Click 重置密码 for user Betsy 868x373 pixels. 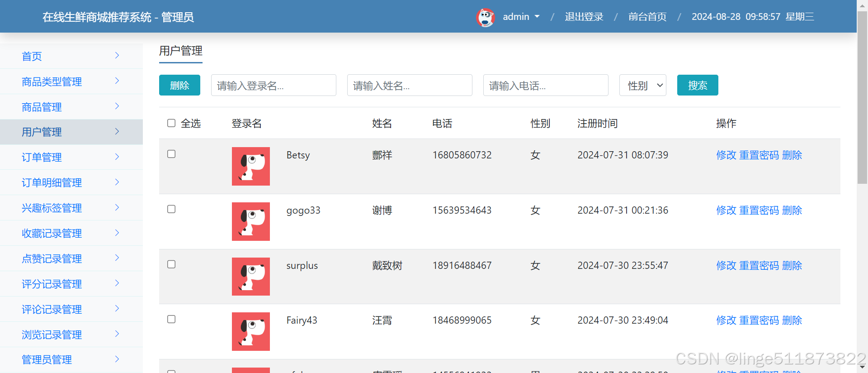[x=759, y=155]
